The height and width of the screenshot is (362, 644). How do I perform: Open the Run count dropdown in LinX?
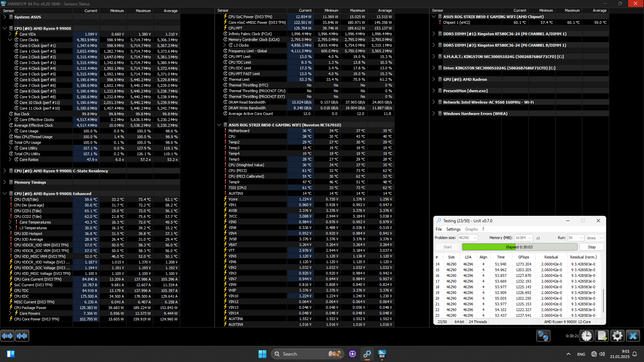[581, 238]
